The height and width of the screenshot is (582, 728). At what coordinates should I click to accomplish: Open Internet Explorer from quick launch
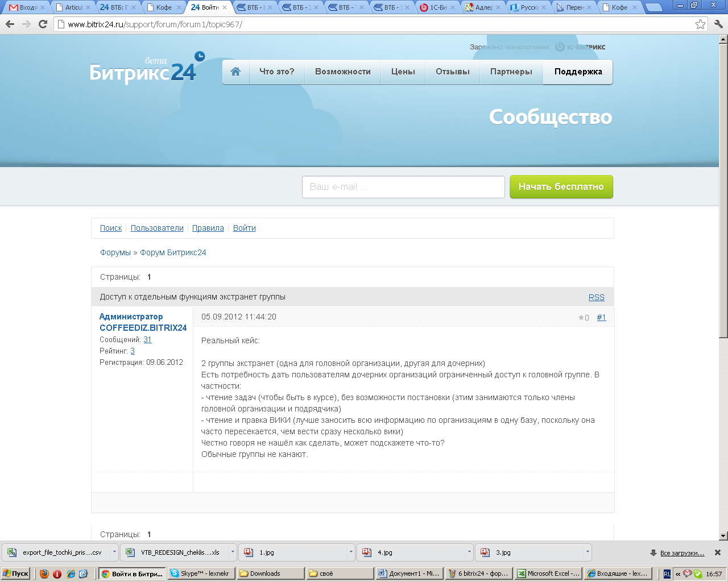pos(71,573)
